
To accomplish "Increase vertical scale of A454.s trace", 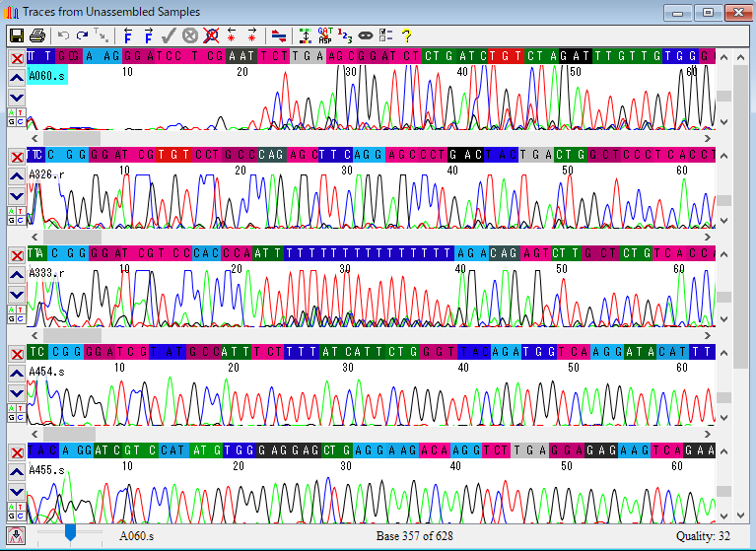I will (723, 353).
